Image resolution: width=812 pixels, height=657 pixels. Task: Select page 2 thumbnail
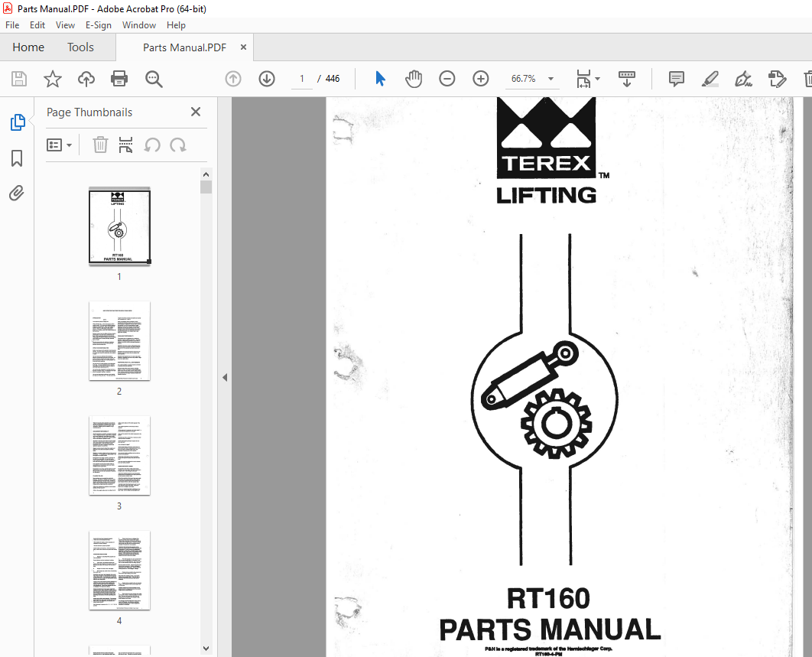pyautogui.click(x=119, y=341)
